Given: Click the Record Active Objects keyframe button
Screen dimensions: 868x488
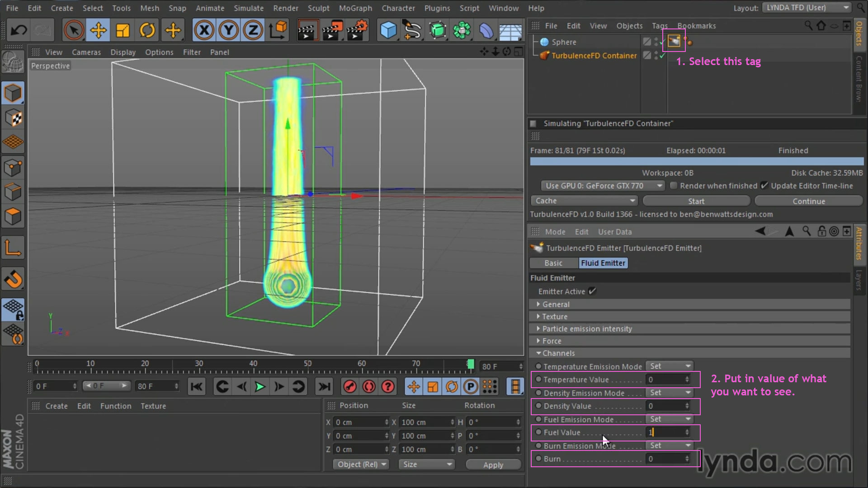Looking at the screenshot, I should click(x=349, y=387).
